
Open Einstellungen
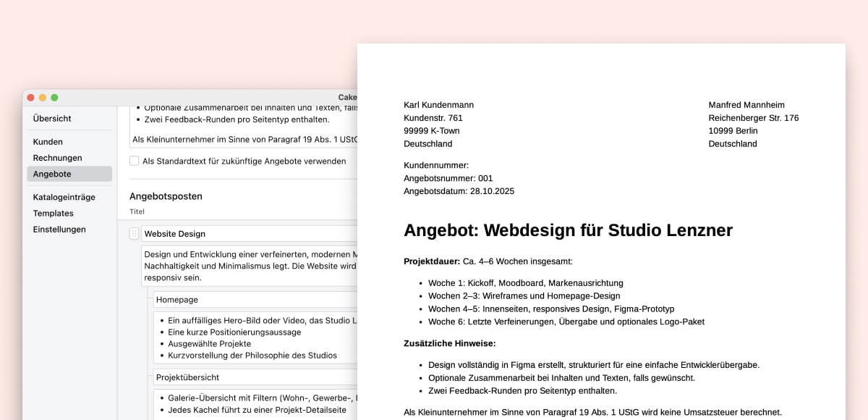tap(58, 230)
